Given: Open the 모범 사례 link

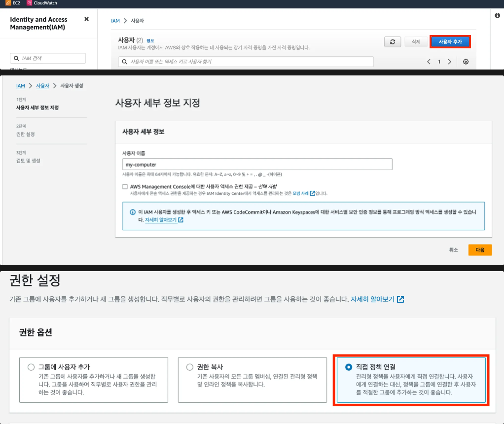Looking at the screenshot, I should pyautogui.click(x=300, y=193).
